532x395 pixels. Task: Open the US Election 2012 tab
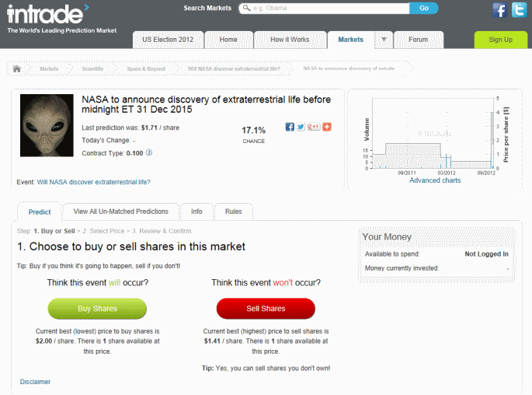click(x=168, y=40)
